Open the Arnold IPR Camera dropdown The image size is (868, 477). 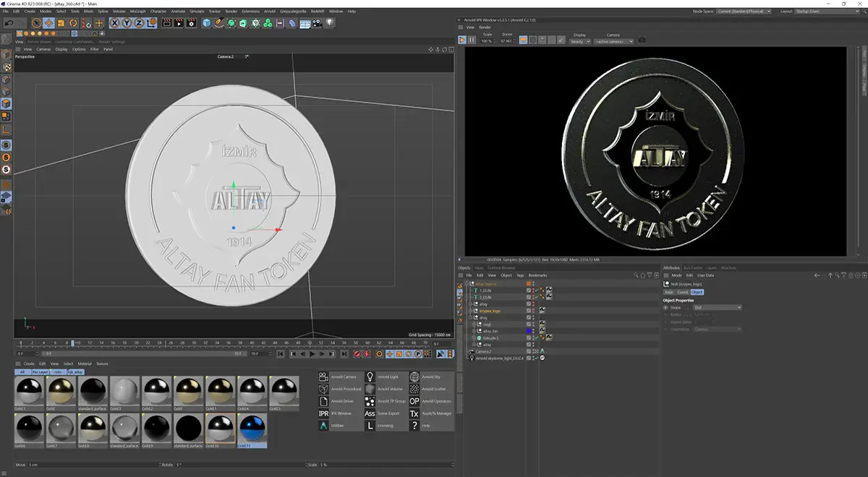[614, 41]
